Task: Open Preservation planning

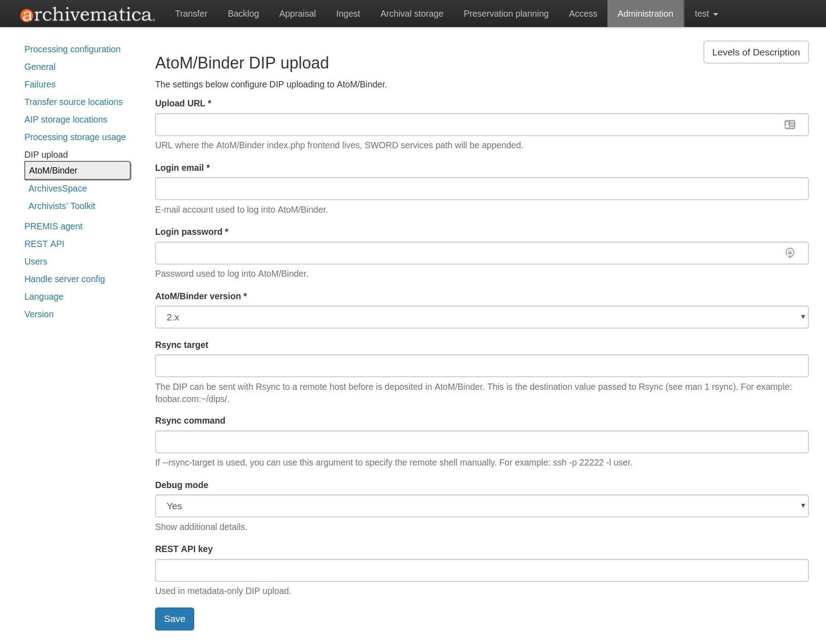Action: pyautogui.click(x=505, y=14)
